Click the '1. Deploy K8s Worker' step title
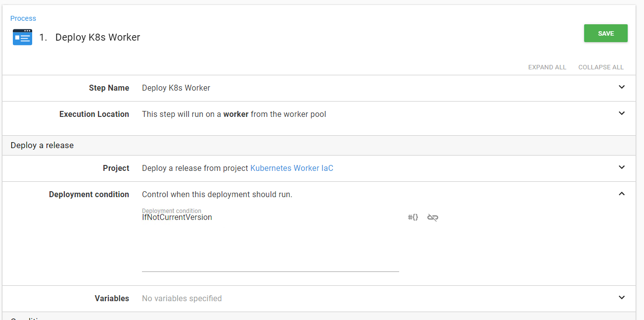644x320 pixels. point(90,37)
